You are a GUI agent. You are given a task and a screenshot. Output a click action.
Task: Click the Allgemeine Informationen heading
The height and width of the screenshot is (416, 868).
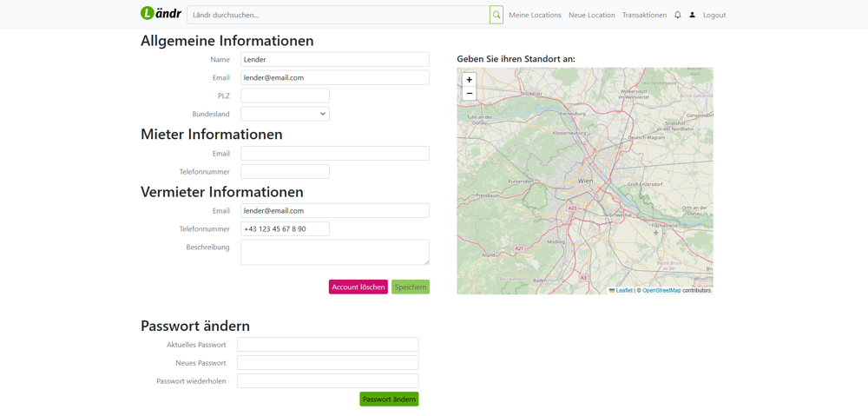227,41
